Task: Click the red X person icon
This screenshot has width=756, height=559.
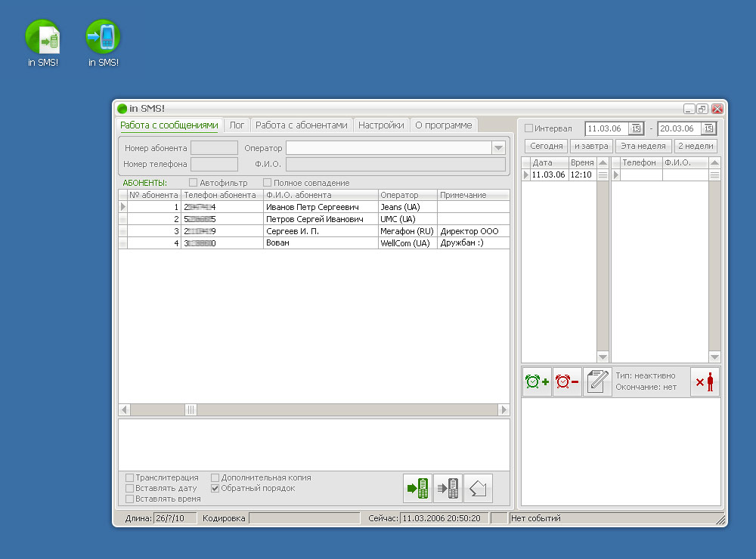Action: [705, 383]
